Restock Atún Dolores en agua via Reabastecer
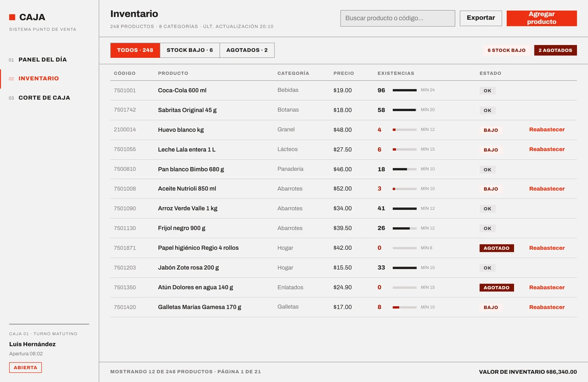The width and height of the screenshot is (588, 382). click(x=547, y=287)
